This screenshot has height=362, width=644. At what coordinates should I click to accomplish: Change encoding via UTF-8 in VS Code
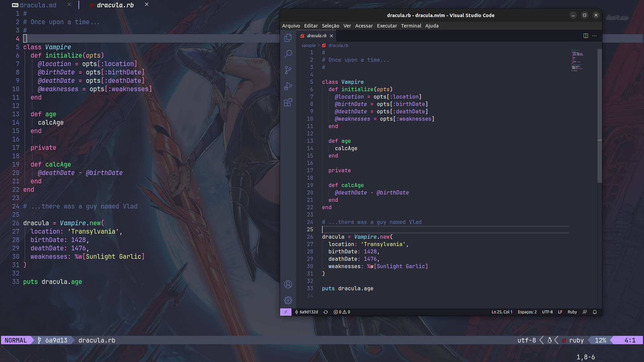pos(547,312)
